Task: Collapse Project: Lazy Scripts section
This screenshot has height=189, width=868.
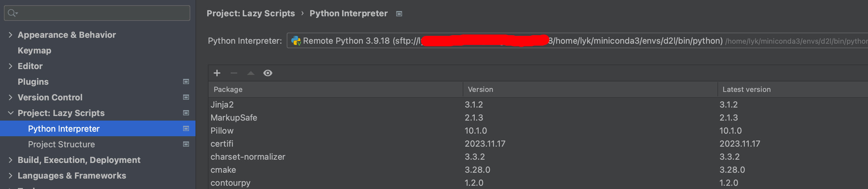Action: pyautogui.click(x=10, y=113)
